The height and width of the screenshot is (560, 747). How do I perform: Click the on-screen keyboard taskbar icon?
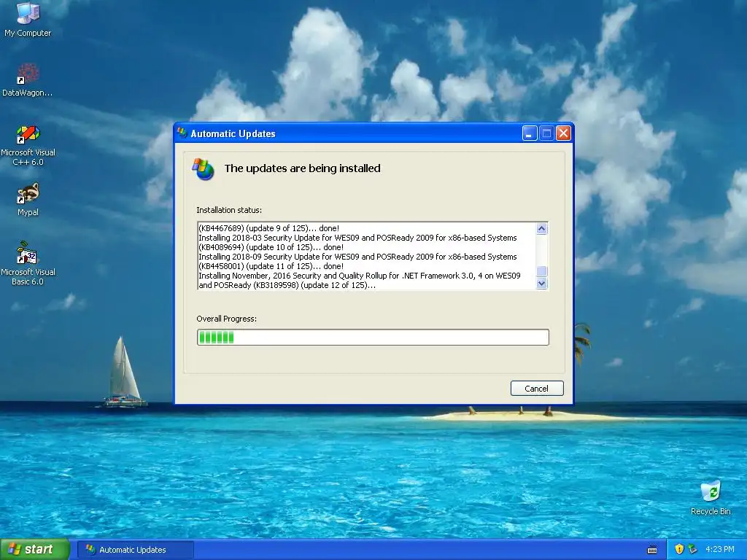[652, 550]
